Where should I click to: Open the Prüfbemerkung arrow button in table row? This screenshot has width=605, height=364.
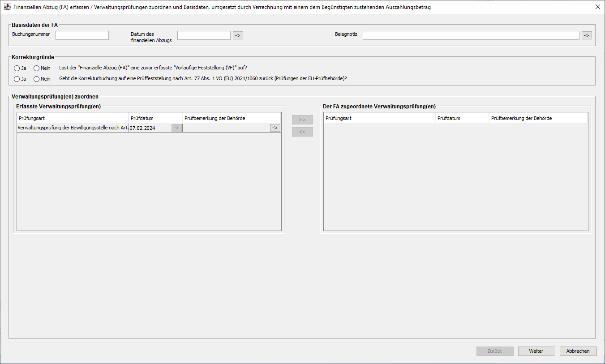(x=275, y=128)
